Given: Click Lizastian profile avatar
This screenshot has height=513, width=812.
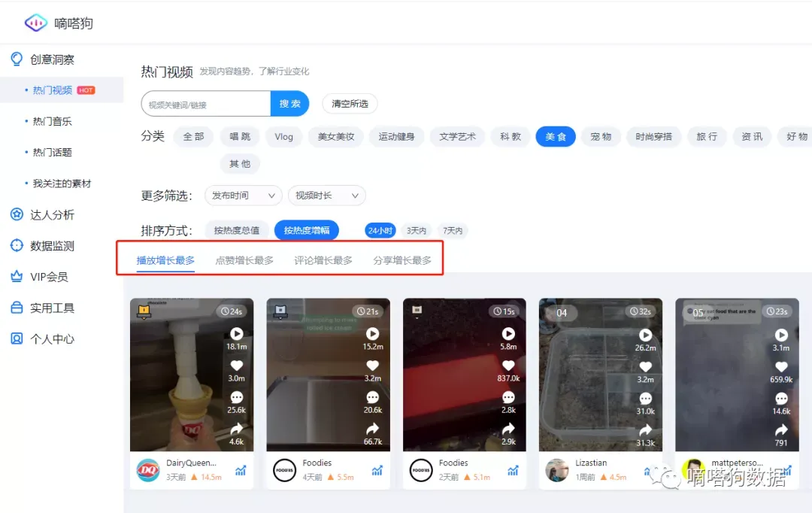Looking at the screenshot, I should [x=557, y=471].
